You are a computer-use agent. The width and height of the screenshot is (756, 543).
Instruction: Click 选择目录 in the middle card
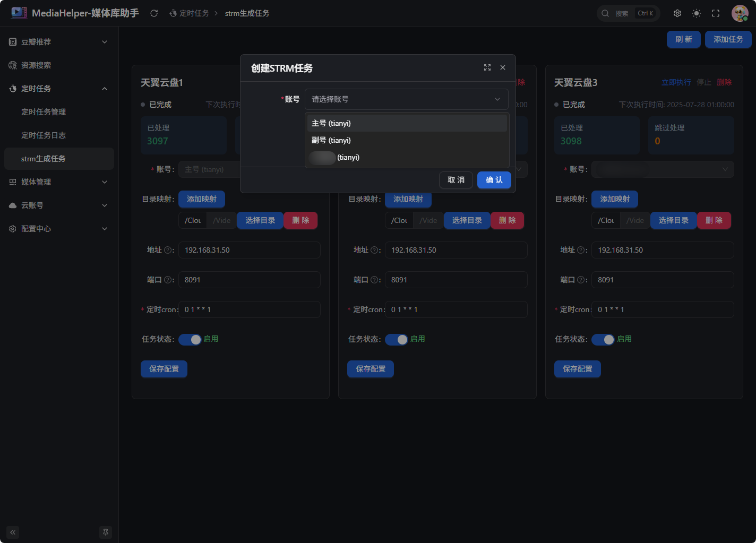point(467,220)
